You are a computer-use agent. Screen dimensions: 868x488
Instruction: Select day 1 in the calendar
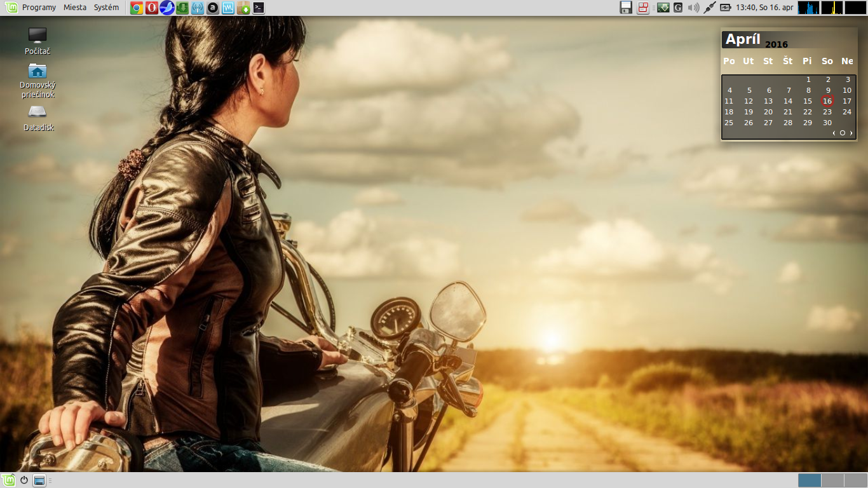808,79
